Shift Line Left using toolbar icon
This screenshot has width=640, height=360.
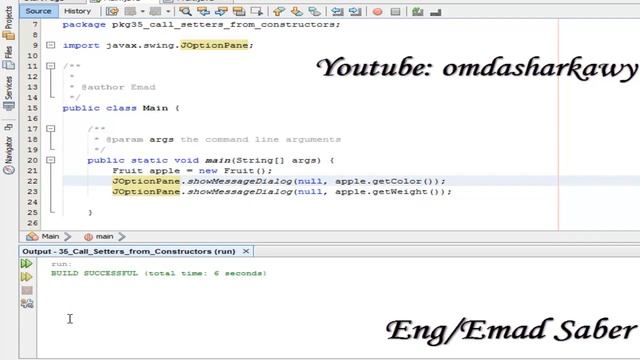[x=337, y=11]
